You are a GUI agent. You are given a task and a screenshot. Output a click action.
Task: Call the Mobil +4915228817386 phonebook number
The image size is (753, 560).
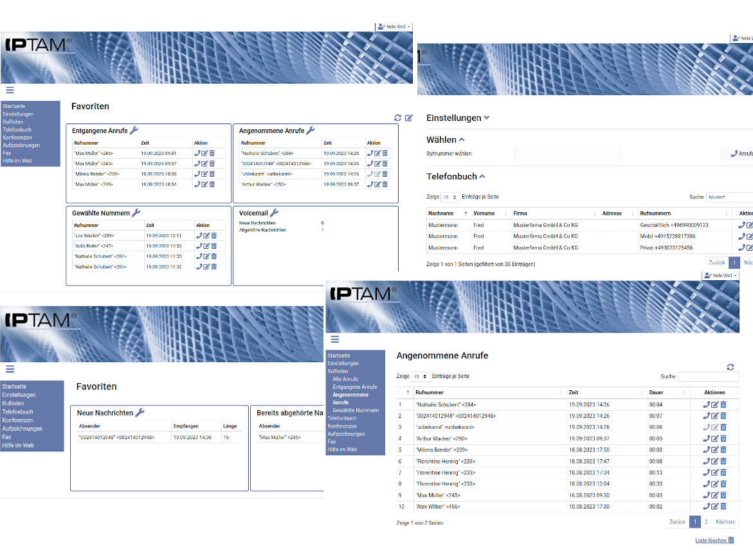(741, 237)
